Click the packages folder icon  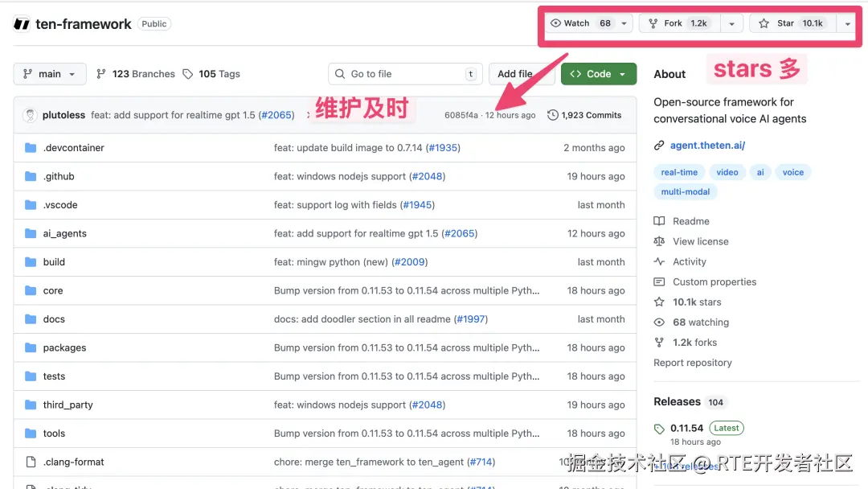(x=31, y=347)
